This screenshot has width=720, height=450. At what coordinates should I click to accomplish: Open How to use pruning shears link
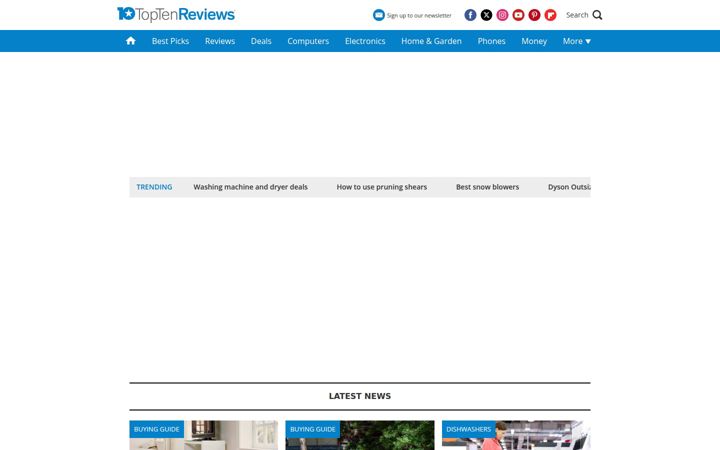pos(382,187)
